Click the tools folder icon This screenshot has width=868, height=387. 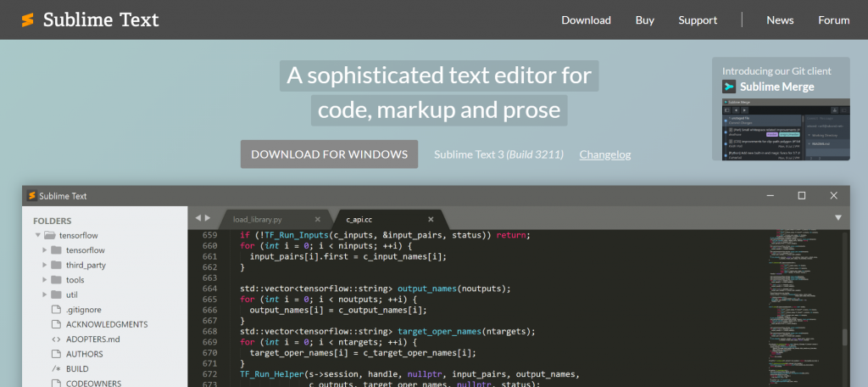(x=56, y=279)
